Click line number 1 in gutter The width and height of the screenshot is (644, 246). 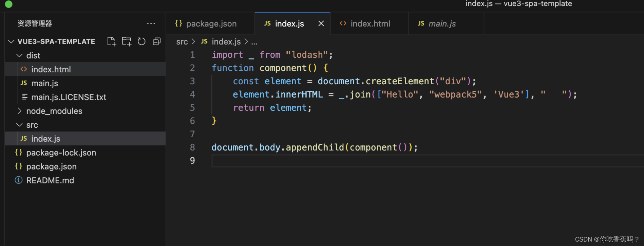pyautogui.click(x=192, y=55)
